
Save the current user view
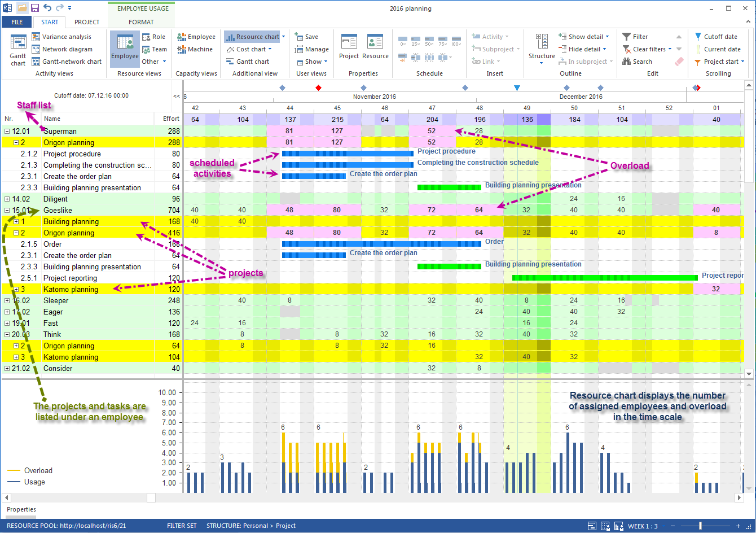click(x=306, y=37)
